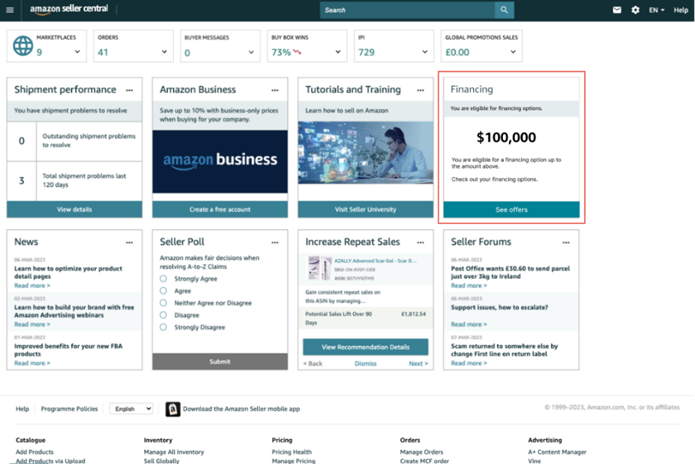Click View Recommendation Details button
The height and width of the screenshot is (464, 695).
[366, 347]
